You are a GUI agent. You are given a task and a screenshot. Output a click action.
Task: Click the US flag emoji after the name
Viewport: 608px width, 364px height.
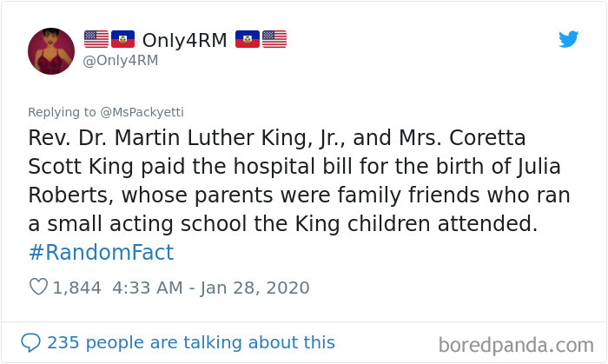[x=274, y=39]
